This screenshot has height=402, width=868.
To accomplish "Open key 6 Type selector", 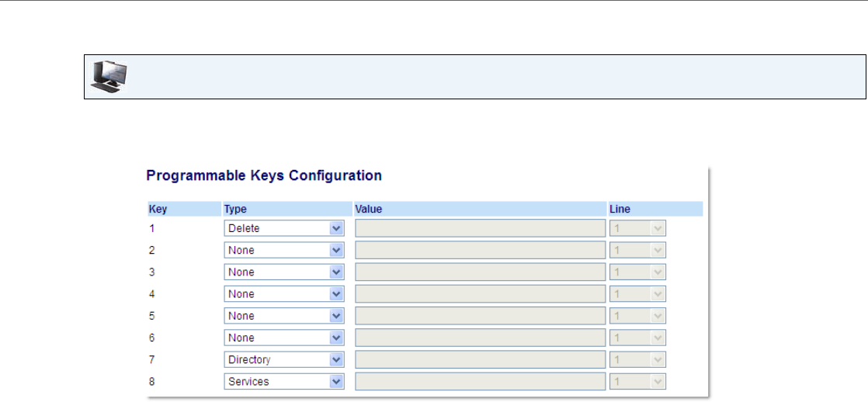I will (x=284, y=338).
